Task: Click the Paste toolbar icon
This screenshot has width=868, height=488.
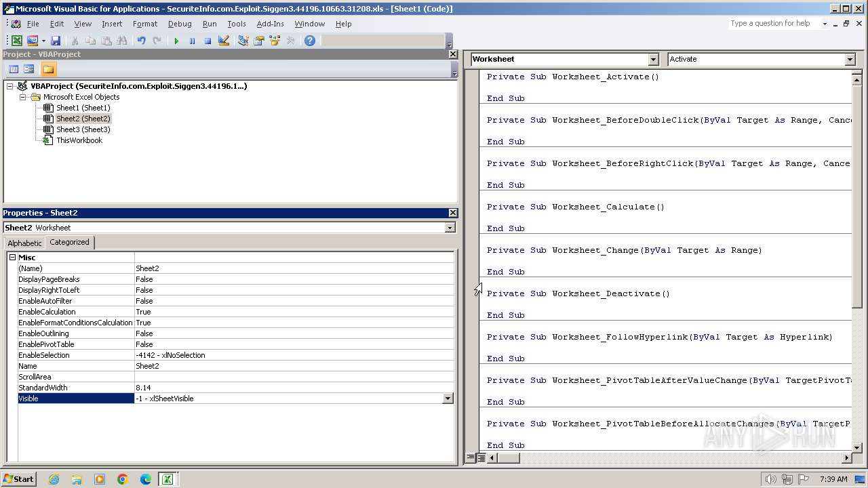Action: click(x=106, y=41)
